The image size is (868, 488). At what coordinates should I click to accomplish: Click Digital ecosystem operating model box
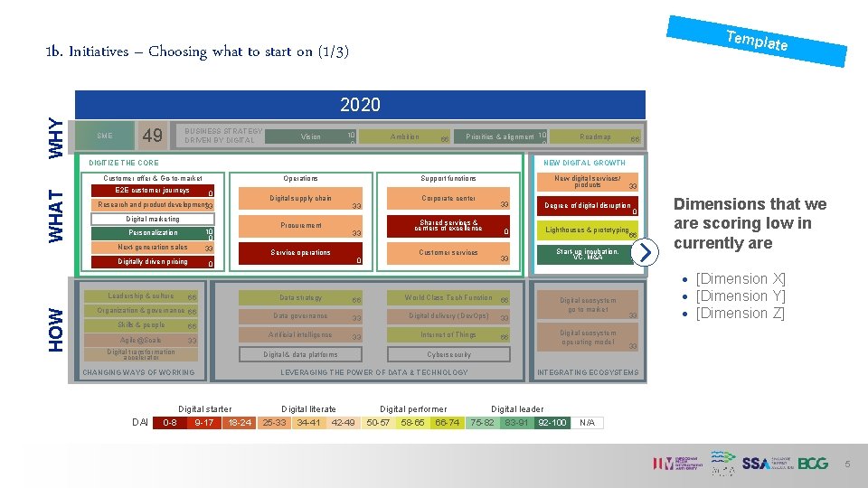pyautogui.click(x=588, y=337)
